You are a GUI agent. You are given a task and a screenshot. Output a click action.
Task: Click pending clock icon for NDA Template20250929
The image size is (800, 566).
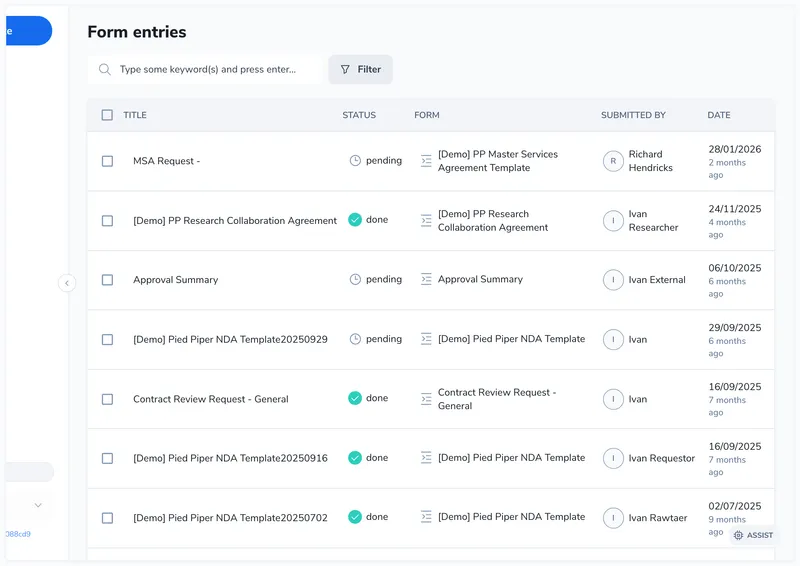point(355,339)
